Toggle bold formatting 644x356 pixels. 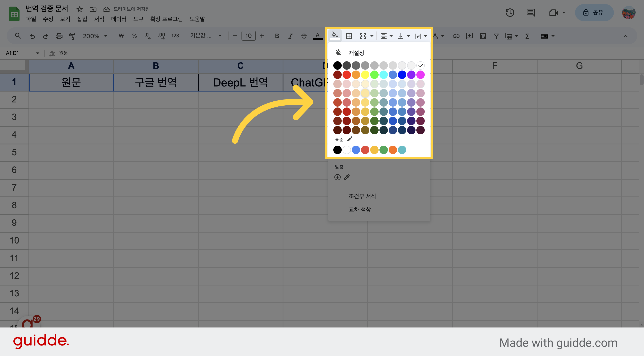(277, 36)
